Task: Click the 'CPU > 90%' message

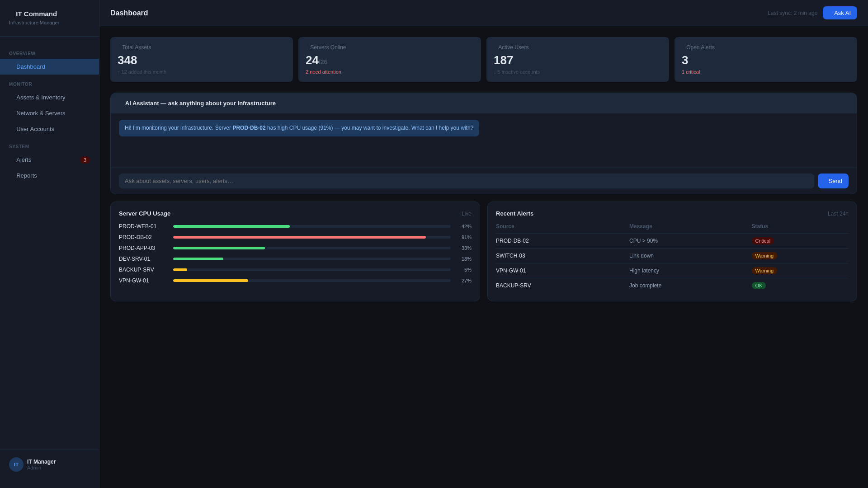Action: [x=643, y=241]
